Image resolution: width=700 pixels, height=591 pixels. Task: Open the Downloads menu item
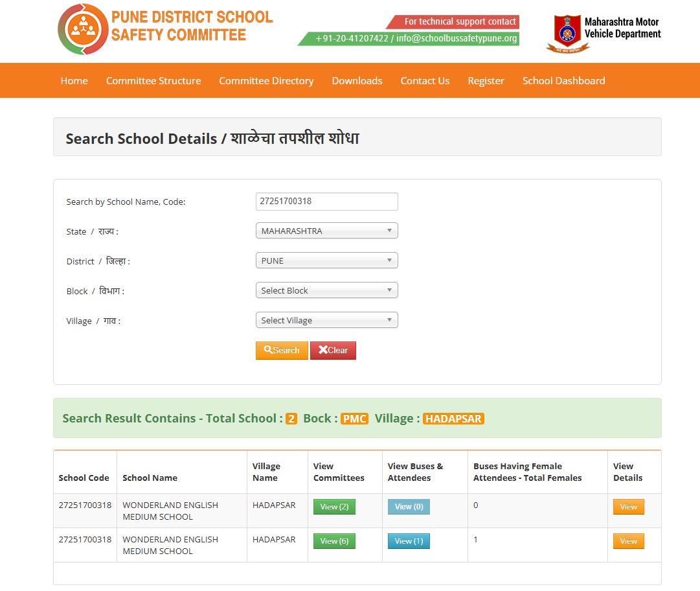357,80
